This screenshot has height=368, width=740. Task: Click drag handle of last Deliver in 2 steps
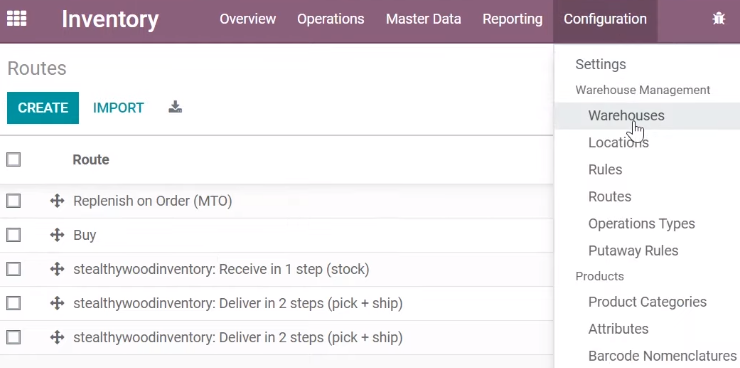click(57, 337)
